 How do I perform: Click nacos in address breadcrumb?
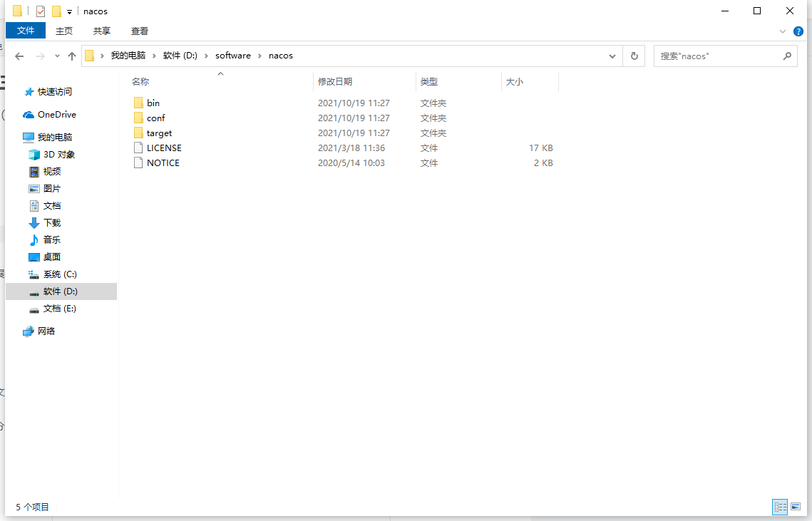point(281,56)
